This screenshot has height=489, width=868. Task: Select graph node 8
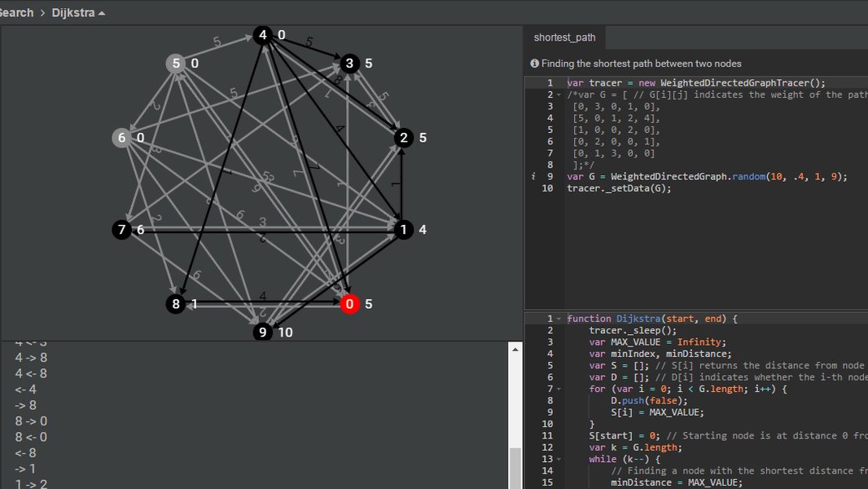[x=176, y=303]
